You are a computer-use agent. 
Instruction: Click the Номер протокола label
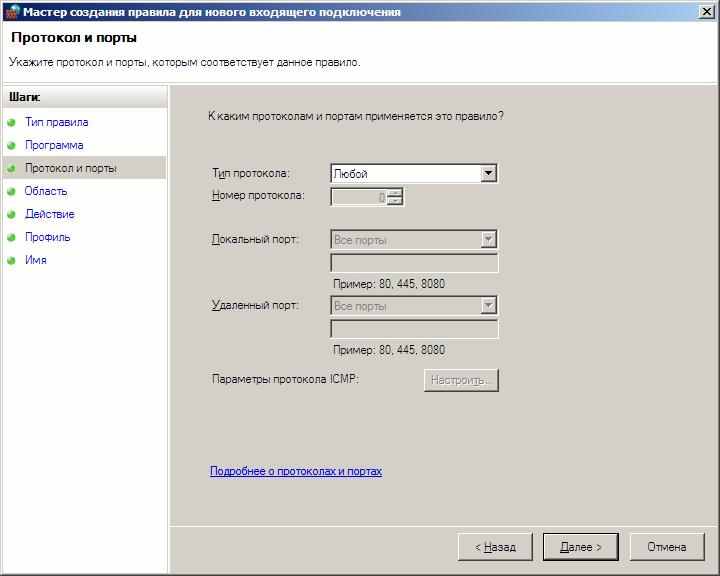258,196
